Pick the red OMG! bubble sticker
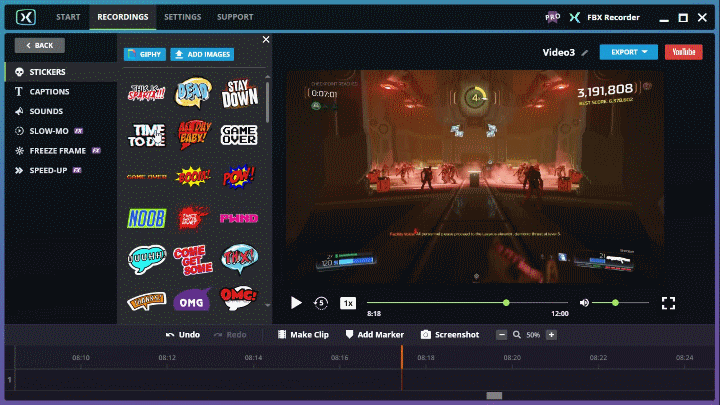The height and width of the screenshot is (405, 720). [238, 299]
